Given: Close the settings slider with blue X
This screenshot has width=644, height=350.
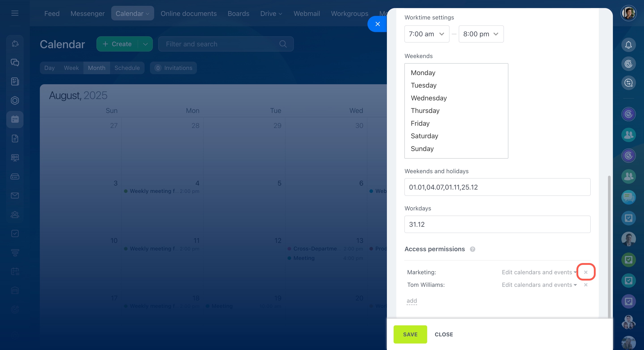Looking at the screenshot, I should (377, 24).
